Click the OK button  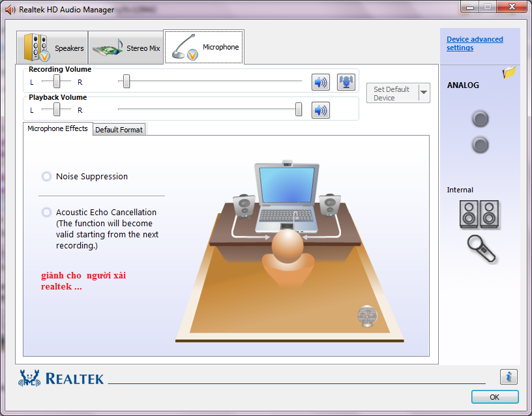click(x=495, y=396)
